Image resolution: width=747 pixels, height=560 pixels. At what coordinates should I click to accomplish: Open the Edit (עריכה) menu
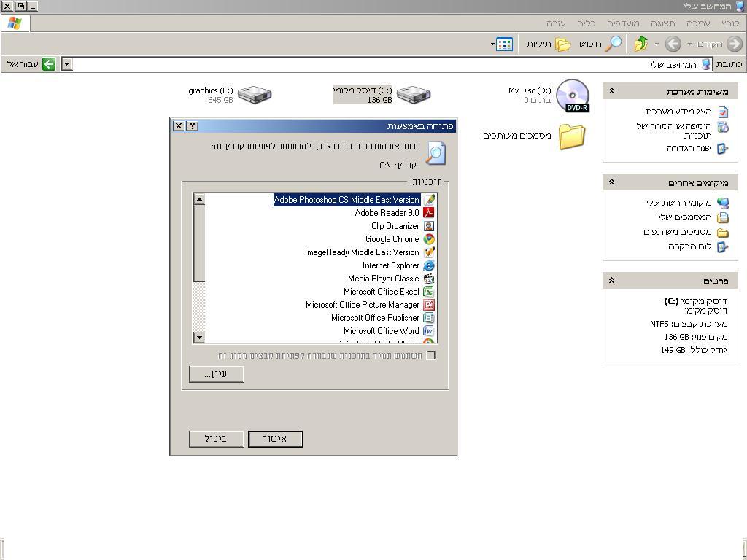tap(698, 23)
